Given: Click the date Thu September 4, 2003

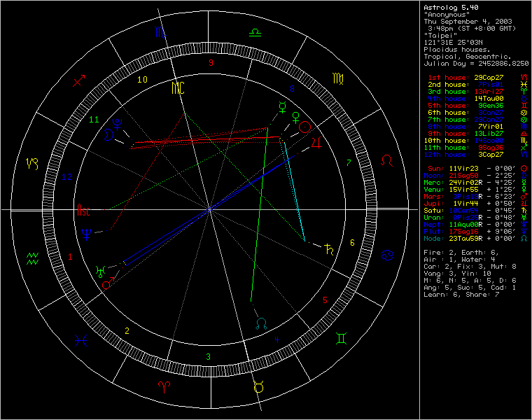Looking at the screenshot, I should 468,22.
